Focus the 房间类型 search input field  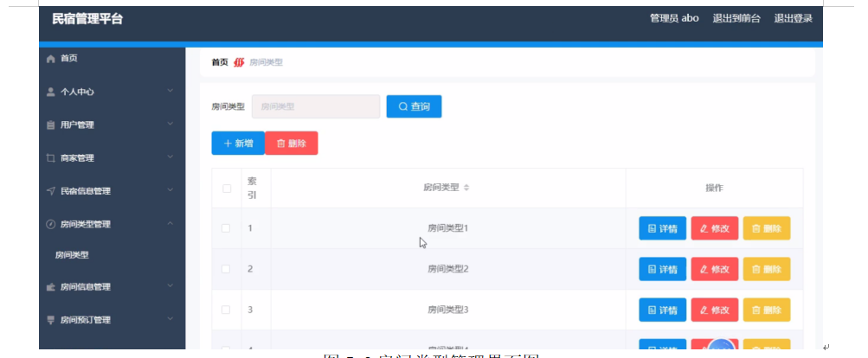tap(316, 106)
